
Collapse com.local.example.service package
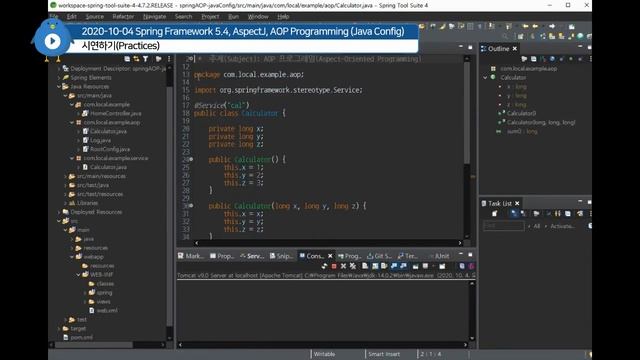pos(72,158)
